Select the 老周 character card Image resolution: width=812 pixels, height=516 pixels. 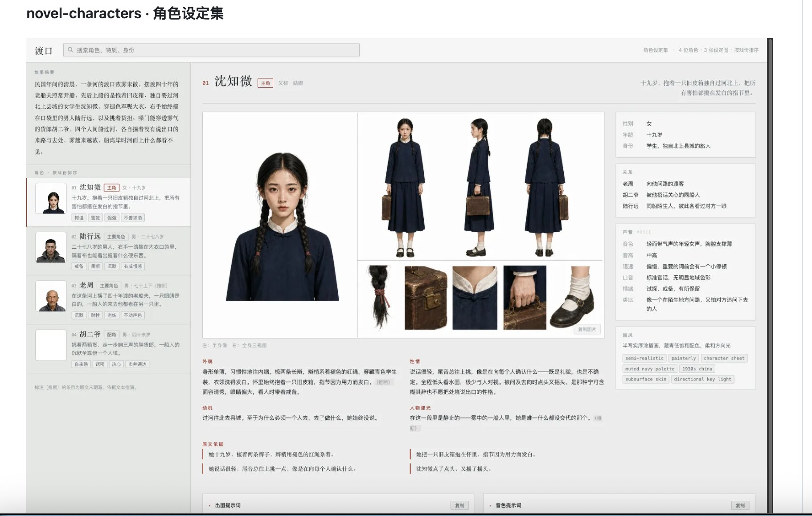point(109,300)
